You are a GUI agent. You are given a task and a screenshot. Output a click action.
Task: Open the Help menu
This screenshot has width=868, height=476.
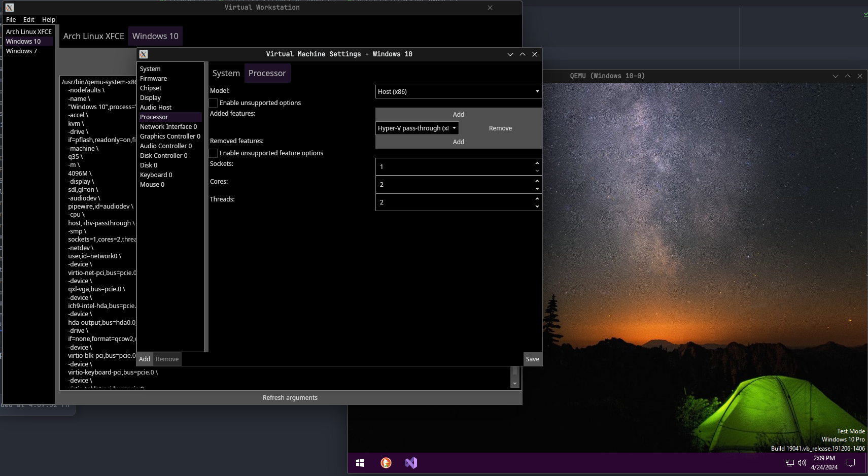click(x=49, y=20)
